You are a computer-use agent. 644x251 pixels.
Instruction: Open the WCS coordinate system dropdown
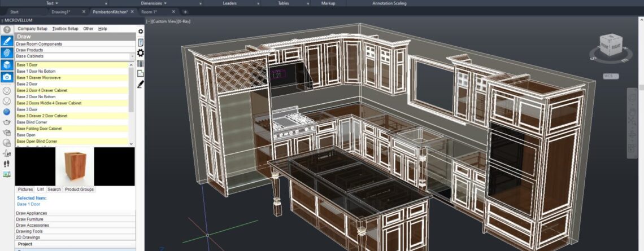point(610,76)
